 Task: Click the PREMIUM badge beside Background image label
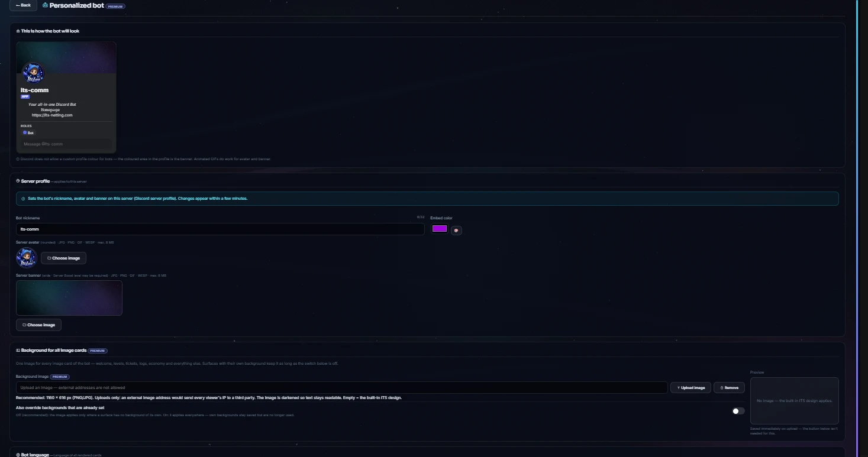pyautogui.click(x=60, y=377)
